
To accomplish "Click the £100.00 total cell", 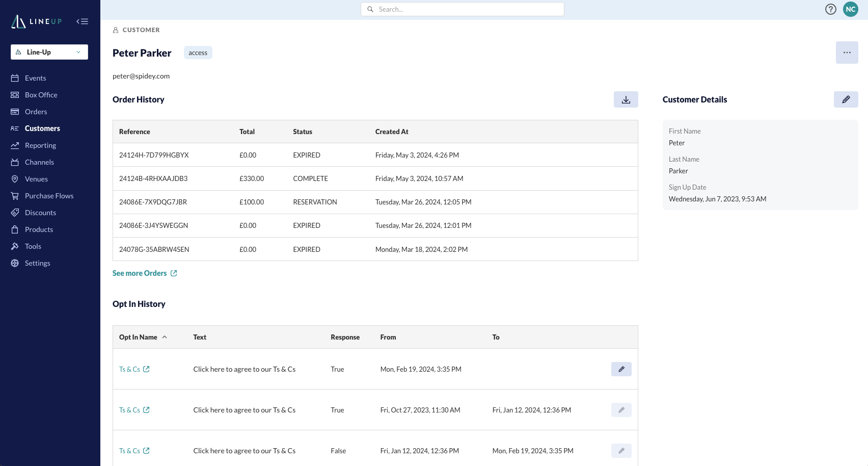I will point(252,202).
